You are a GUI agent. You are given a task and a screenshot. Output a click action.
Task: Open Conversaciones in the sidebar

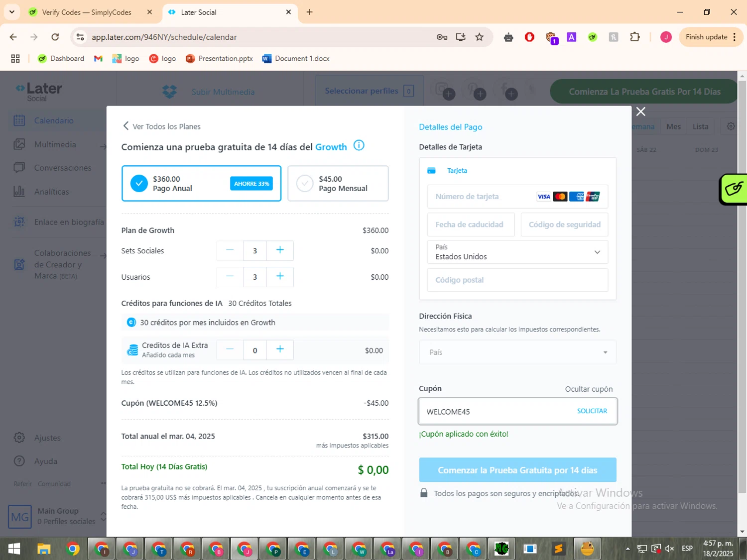(62, 168)
